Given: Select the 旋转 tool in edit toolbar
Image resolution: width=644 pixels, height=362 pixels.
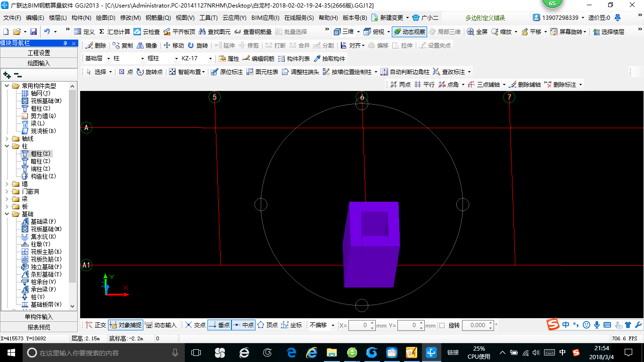Looking at the screenshot, I should click(x=198, y=46).
